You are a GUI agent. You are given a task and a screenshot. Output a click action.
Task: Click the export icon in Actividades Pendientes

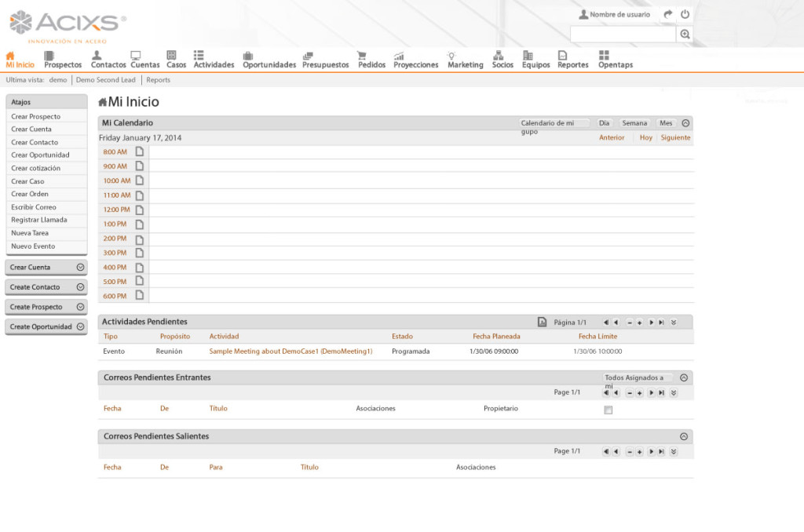pos(542,322)
